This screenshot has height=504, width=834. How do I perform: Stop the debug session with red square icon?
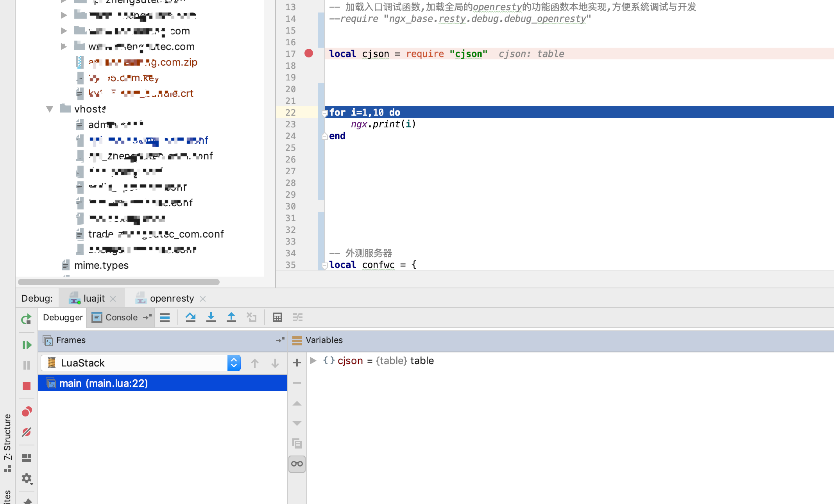coord(27,386)
